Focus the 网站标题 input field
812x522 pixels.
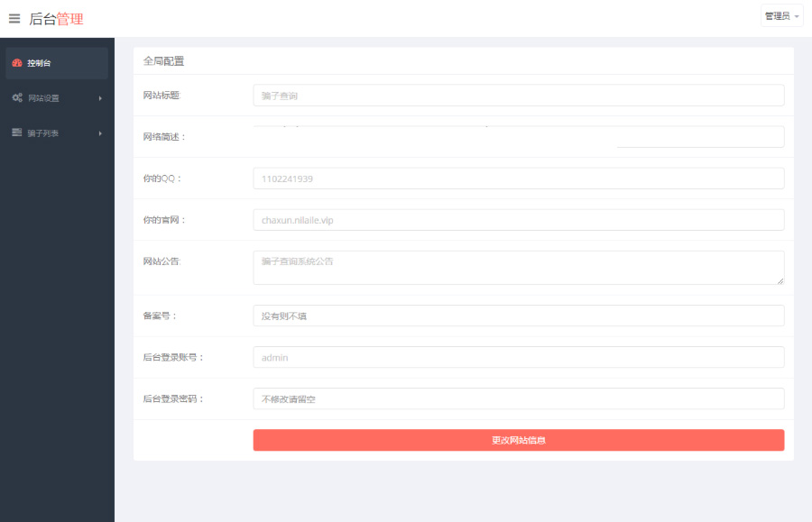click(x=518, y=96)
